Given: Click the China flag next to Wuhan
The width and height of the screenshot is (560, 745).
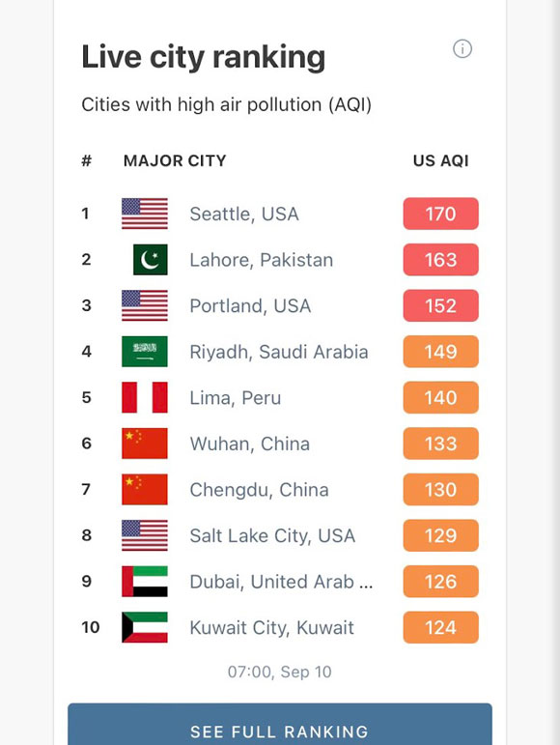Looking at the screenshot, I should [145, 444].
